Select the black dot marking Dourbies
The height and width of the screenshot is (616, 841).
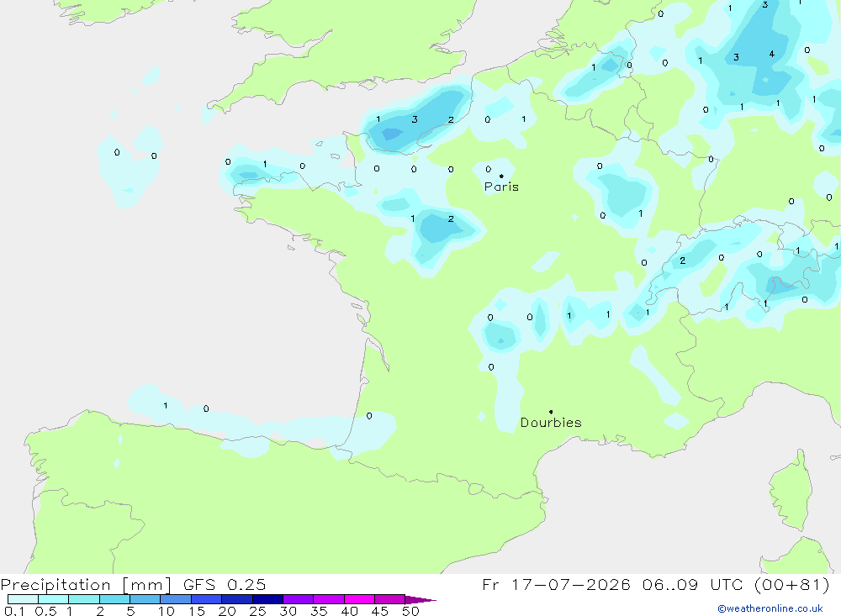pos(551,412)
